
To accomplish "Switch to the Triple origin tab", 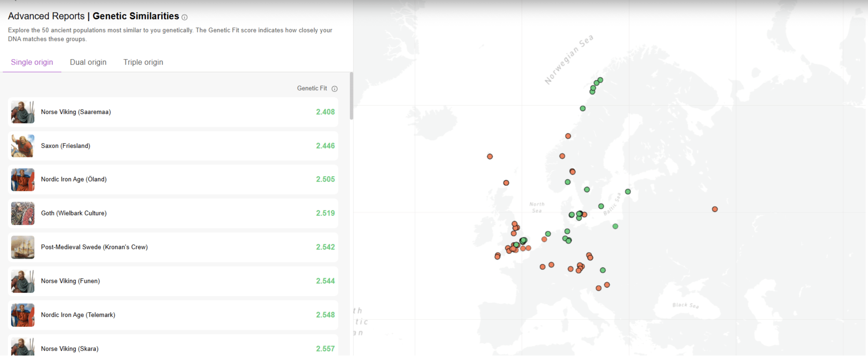I will coord(143,62).
